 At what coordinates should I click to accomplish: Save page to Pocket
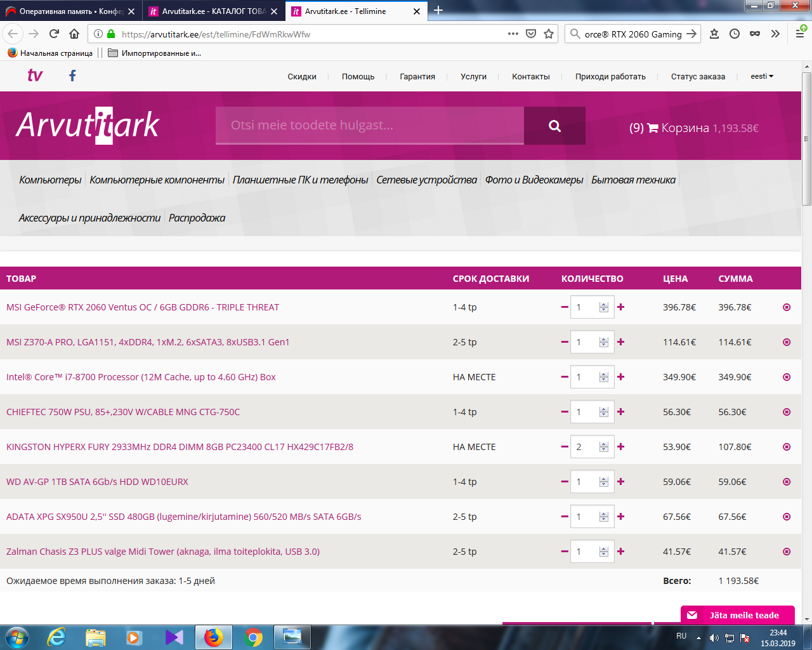pos(531,34)
